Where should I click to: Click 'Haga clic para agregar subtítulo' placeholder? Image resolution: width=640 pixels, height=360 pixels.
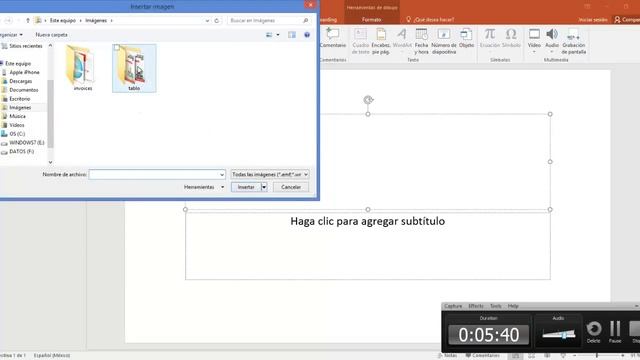(368, 221)
